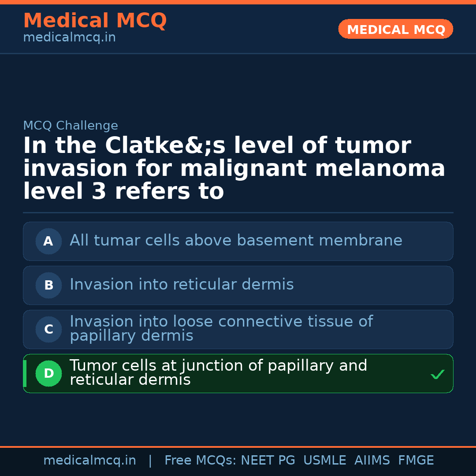Choose 'All tumar cells above basement membrane'
Image resolution: width=476 pixels, height=476 pixels.
tap(236, 241)
